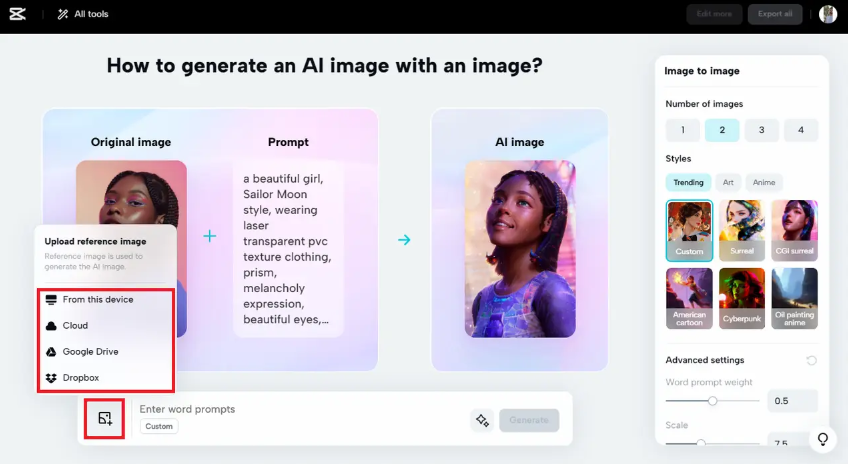
Task: Click the lightbulb tips icon
Action: point(823,439)
